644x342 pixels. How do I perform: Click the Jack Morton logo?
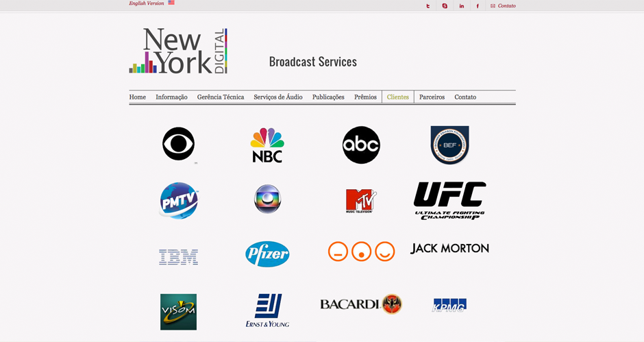[449, 248]
